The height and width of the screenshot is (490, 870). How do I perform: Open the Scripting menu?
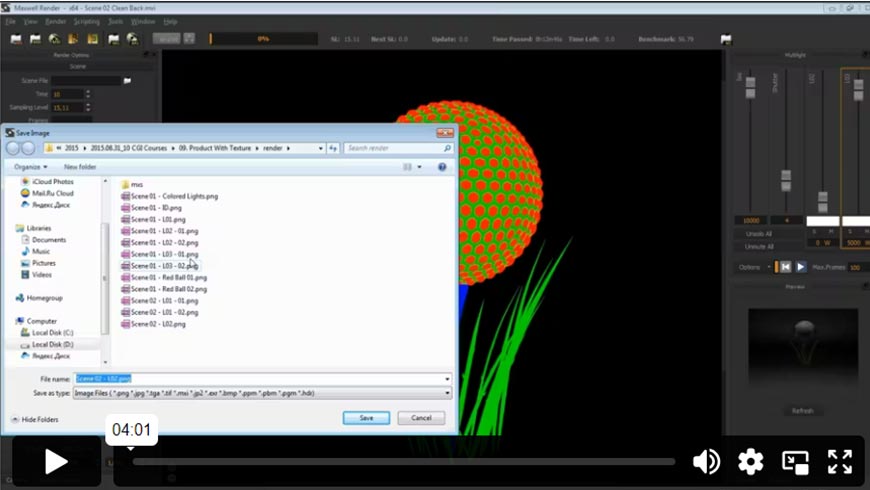[87, 21]
